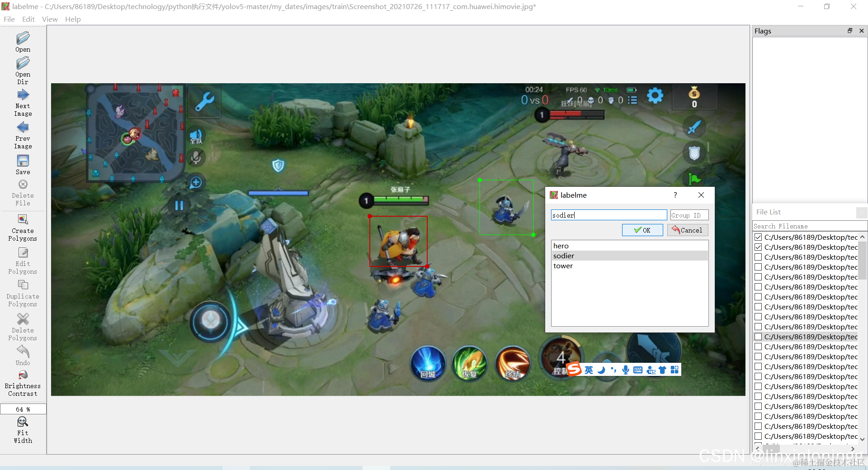
Task: Select the tower label in list
Action: 630,266
